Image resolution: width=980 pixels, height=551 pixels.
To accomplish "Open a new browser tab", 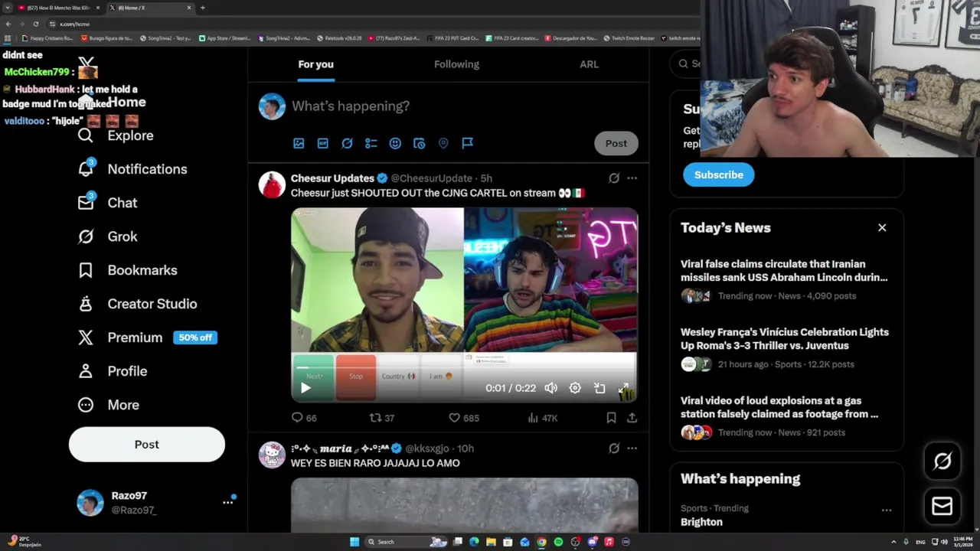I will pos(202,8).
